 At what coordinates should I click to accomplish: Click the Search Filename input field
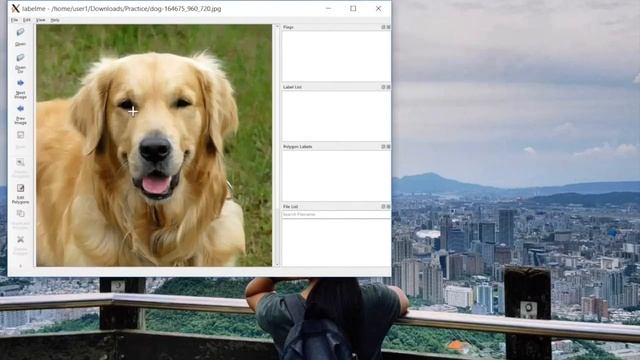pyautogui.click(x=336, y=214)
